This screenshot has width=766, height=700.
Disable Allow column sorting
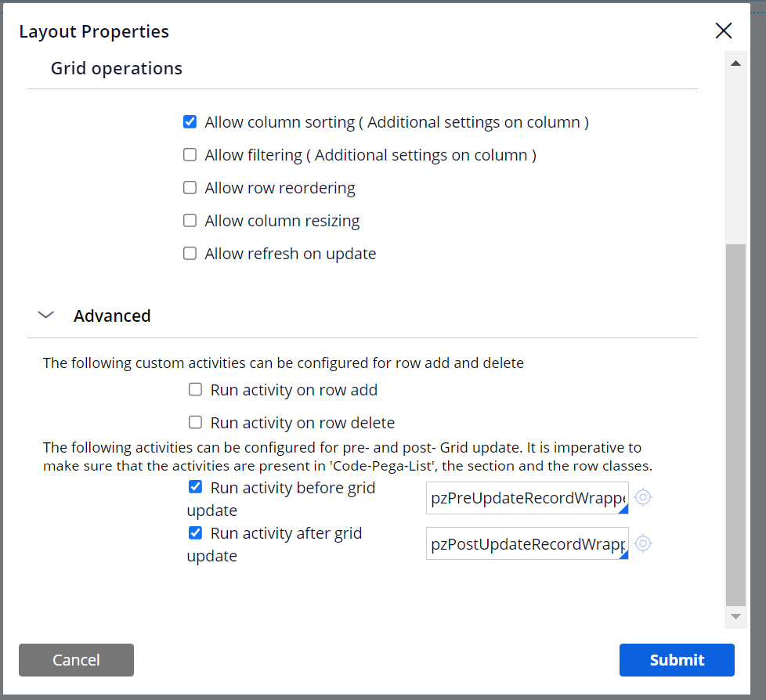[x=190, y=121]
